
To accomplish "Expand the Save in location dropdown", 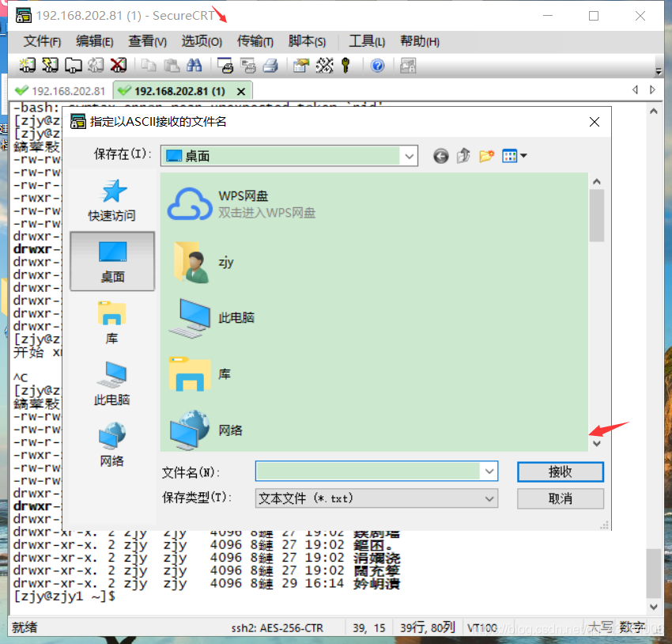I will 410,156.
